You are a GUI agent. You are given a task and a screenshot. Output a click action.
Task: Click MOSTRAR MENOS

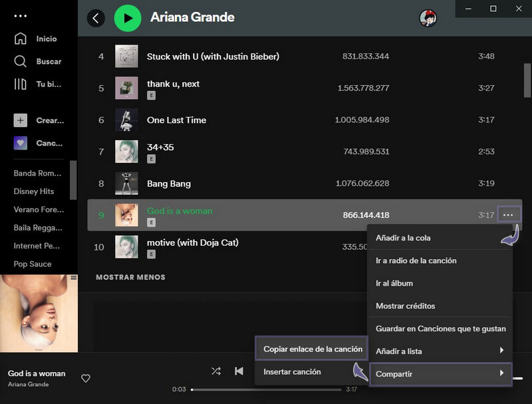click(130, 277)
